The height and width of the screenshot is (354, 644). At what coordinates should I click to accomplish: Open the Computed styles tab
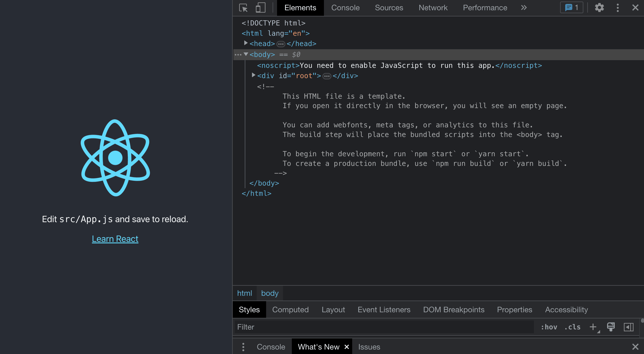click(x=290, y=309)
